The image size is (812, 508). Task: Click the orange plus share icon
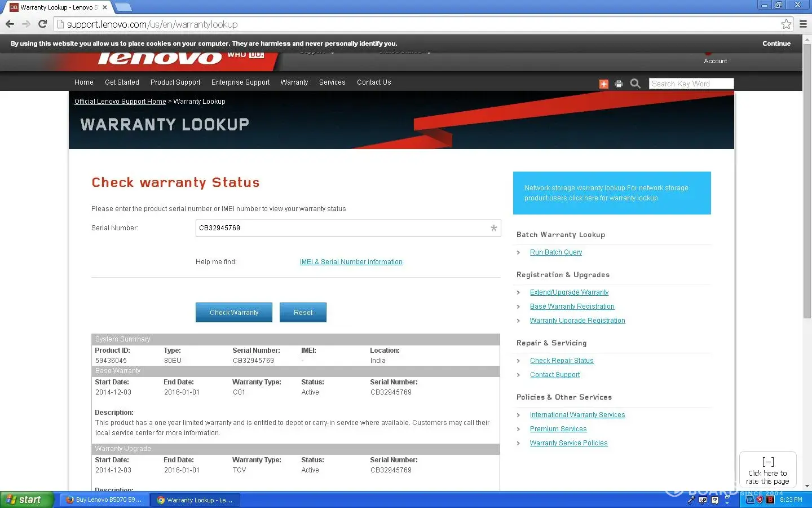point(603,84)
